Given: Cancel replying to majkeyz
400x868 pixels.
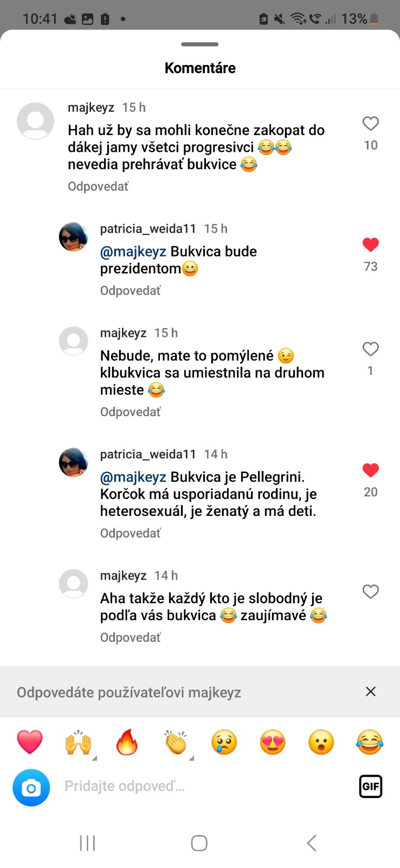Looking at the screenshot, I should pos(371,692).
